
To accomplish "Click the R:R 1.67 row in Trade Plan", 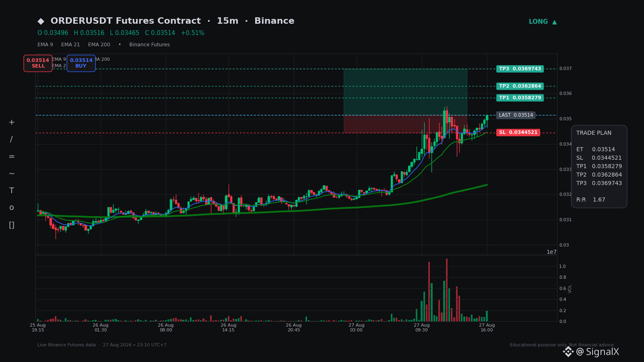I will pos(591,200).
